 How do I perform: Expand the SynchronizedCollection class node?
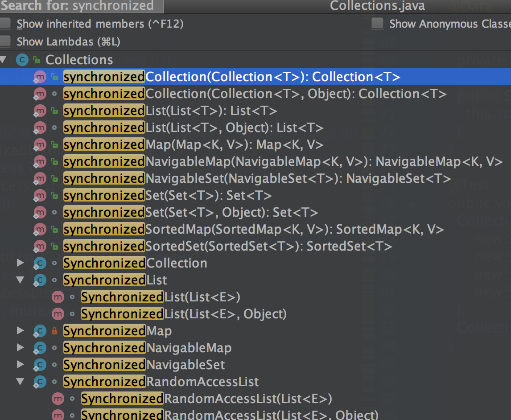[x=20, y=264]
